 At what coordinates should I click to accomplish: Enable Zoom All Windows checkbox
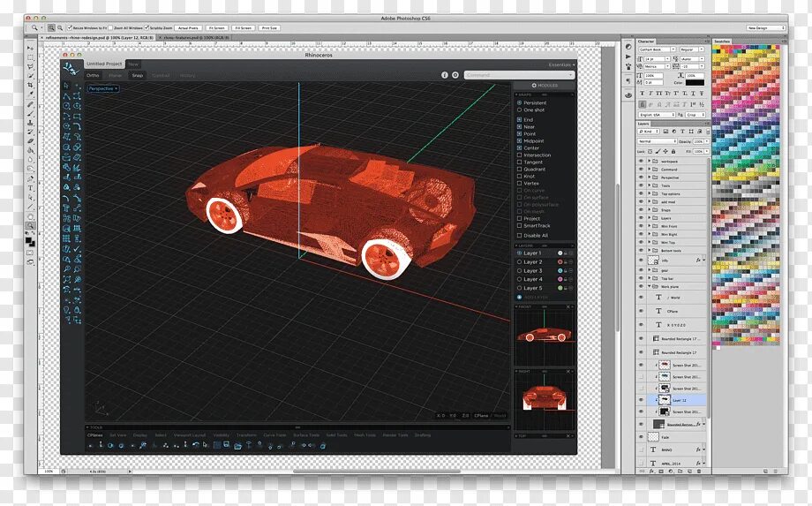tap(110, 28)
